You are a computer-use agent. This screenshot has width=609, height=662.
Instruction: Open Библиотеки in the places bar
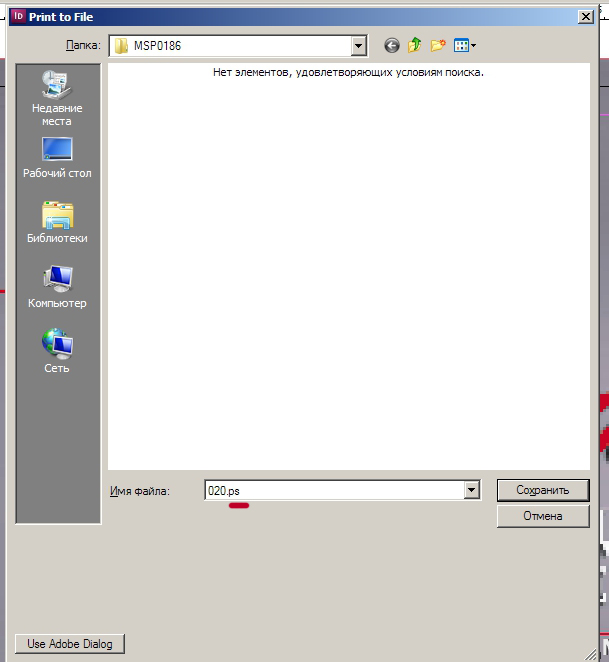[57, 222]
